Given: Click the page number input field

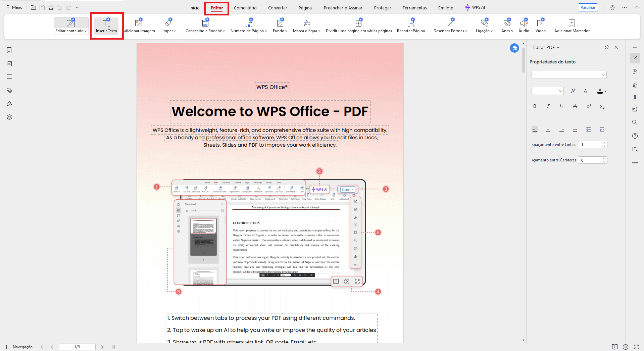Looking at the screenshot, I should (x=77, y=347).
